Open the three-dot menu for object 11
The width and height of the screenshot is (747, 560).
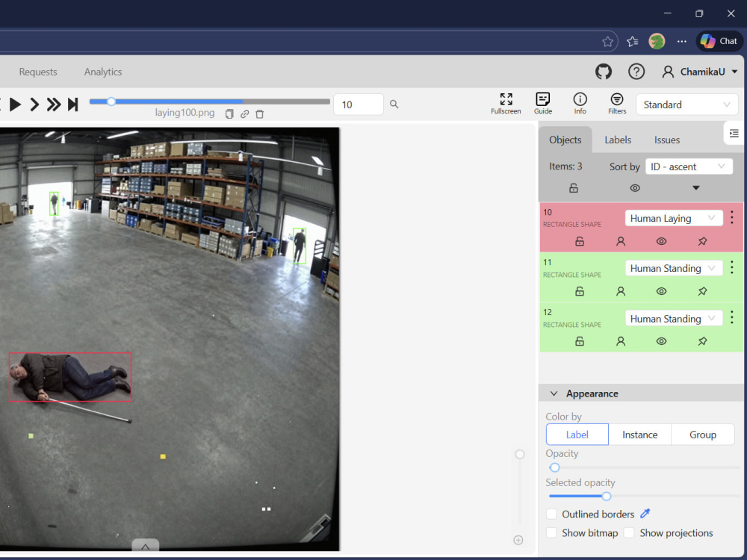click(x=732, y=267)
